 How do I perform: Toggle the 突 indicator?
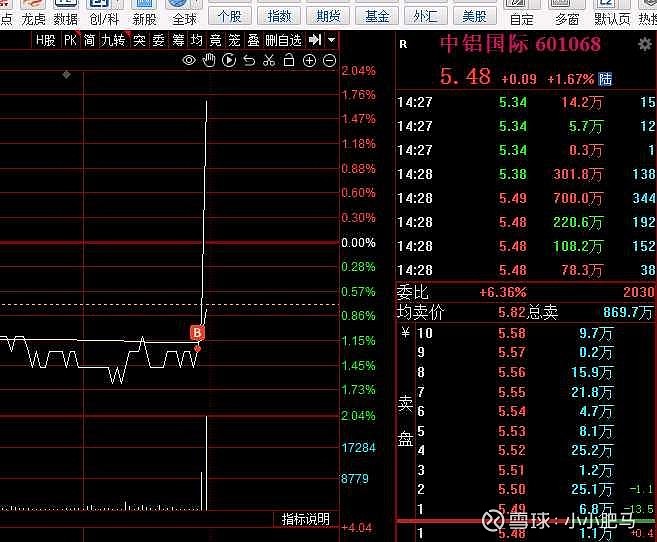point(139,41)
